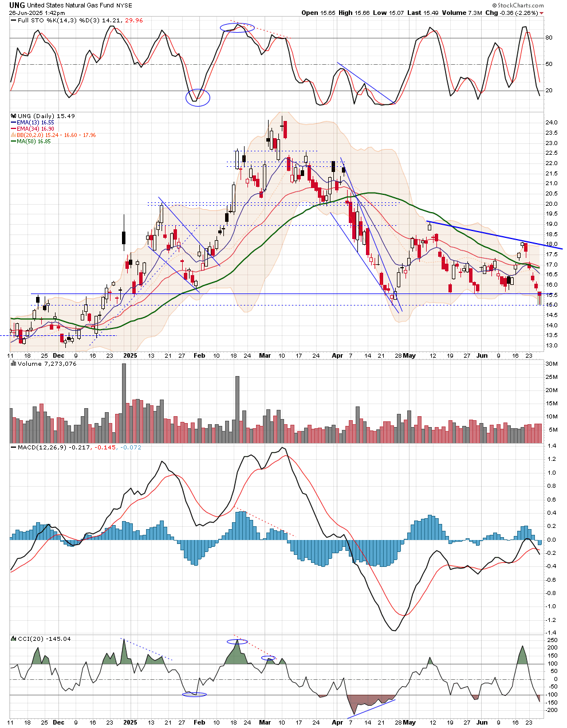Click the black line marker before Full STO
This screenshot has width=567, height=728.
coord(14,21)
